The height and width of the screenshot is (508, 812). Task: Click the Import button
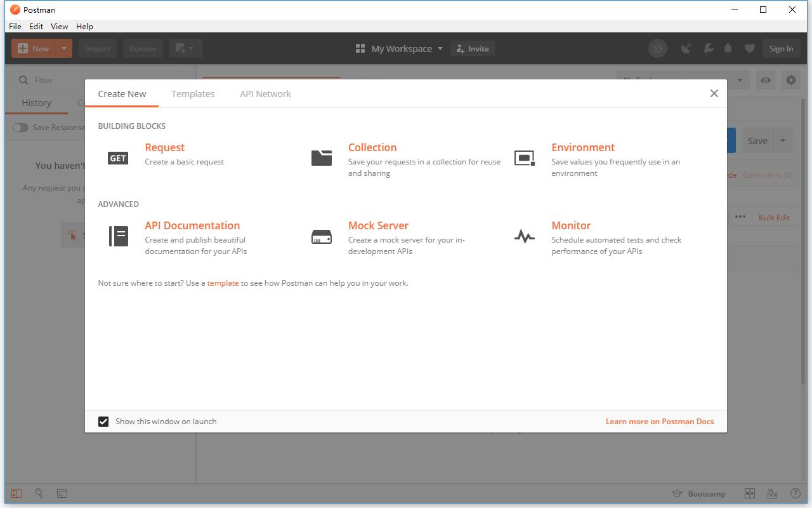click(x=98, y=48)
